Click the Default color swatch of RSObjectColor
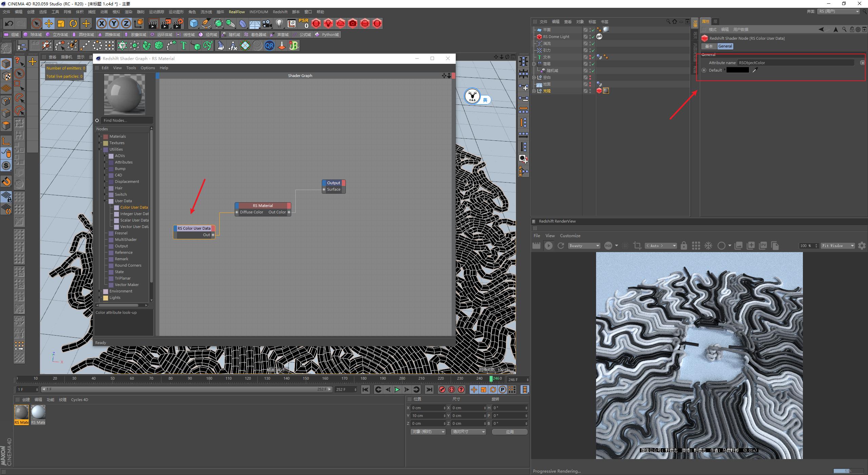Viewport: 868px width, 475px height. 738,70
